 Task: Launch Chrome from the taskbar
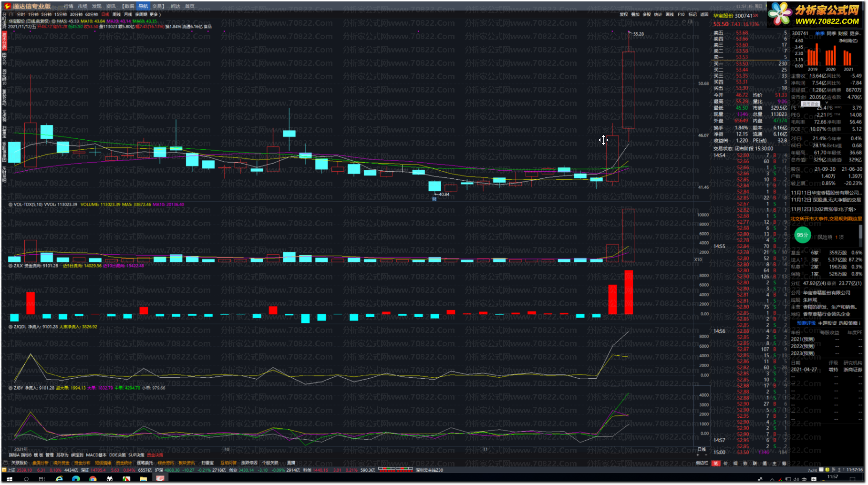pyautogui.click(x=93, y=479)
